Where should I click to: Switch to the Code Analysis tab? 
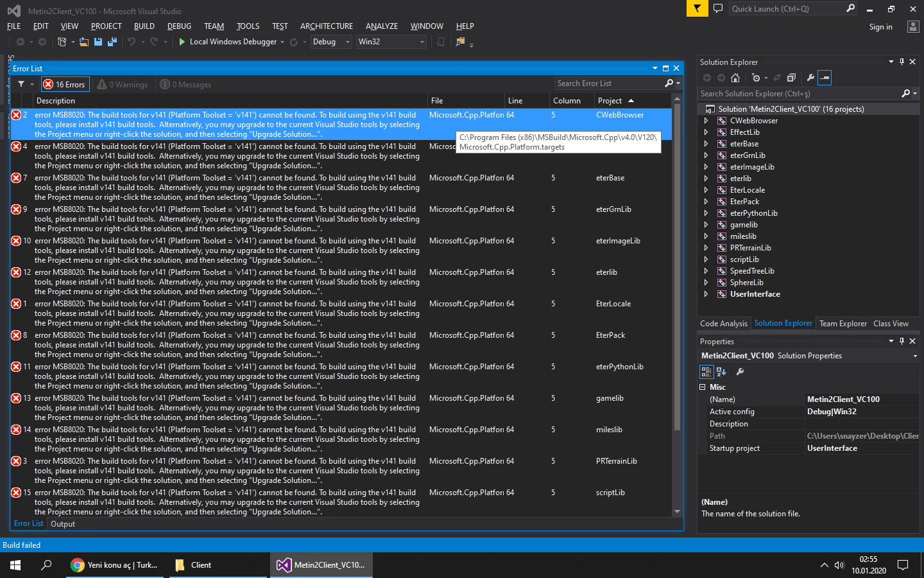click(724, 324)
